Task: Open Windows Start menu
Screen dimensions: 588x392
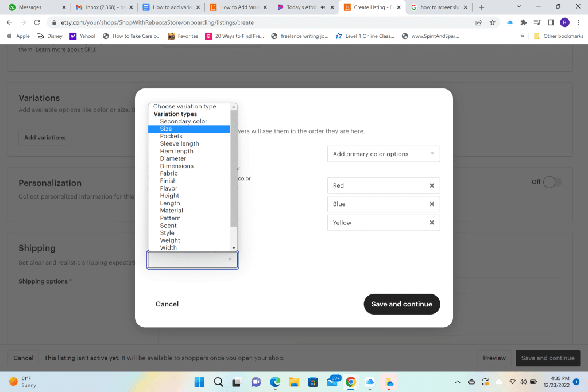Action: [199, 382]
